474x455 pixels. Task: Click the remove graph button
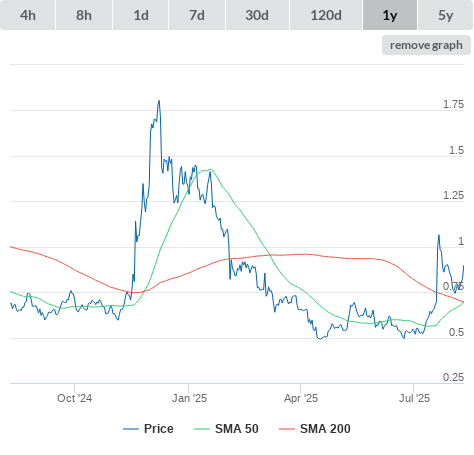click(426, 45)
